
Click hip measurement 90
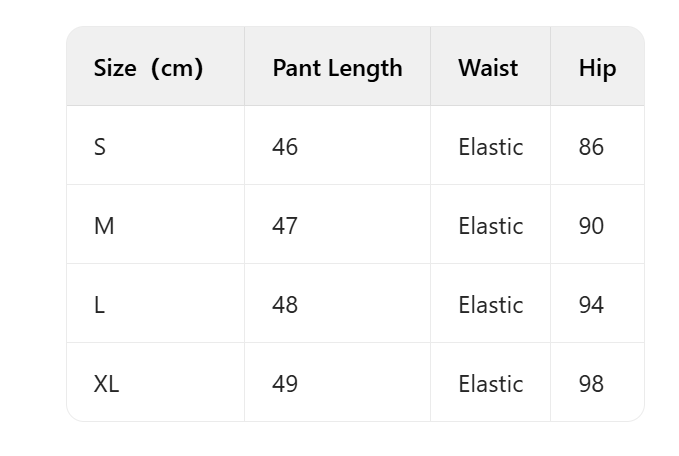point(591,226)
